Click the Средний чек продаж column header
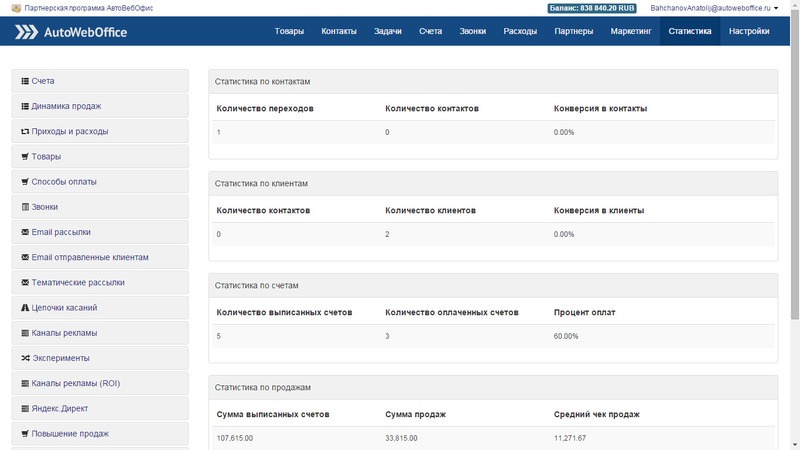Screen dimensions: 800x450 tap(596, 415)
